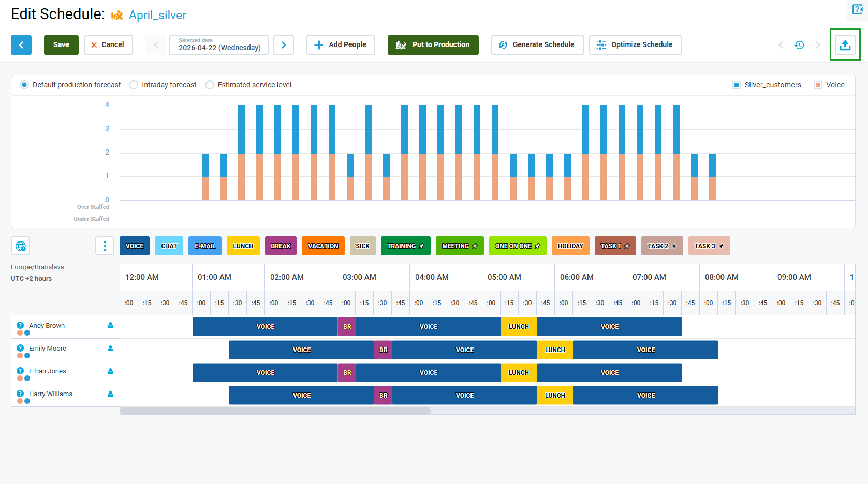Select the HOLIDAY activity type
The width and height of the screenshot is (868, 484).
(x=570, y=246)
